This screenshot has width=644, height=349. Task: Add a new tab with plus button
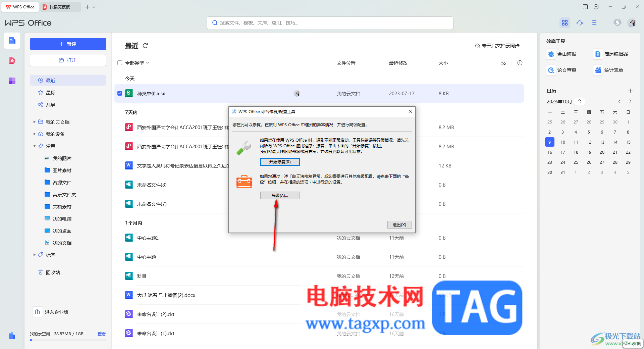[87, 7]
